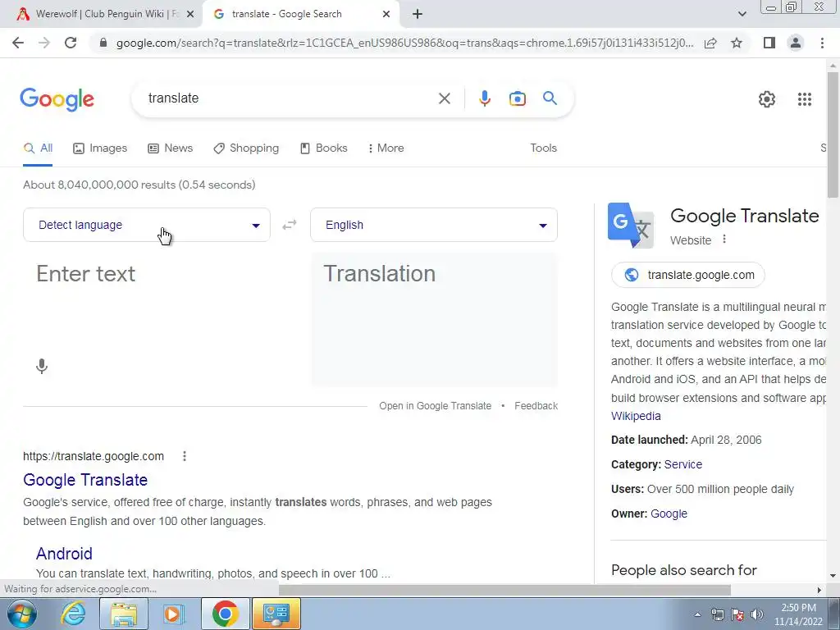The image size is (840, 630).
Task: Close the Werewolf Club Penguin Wiki tab
Action: 190,15
